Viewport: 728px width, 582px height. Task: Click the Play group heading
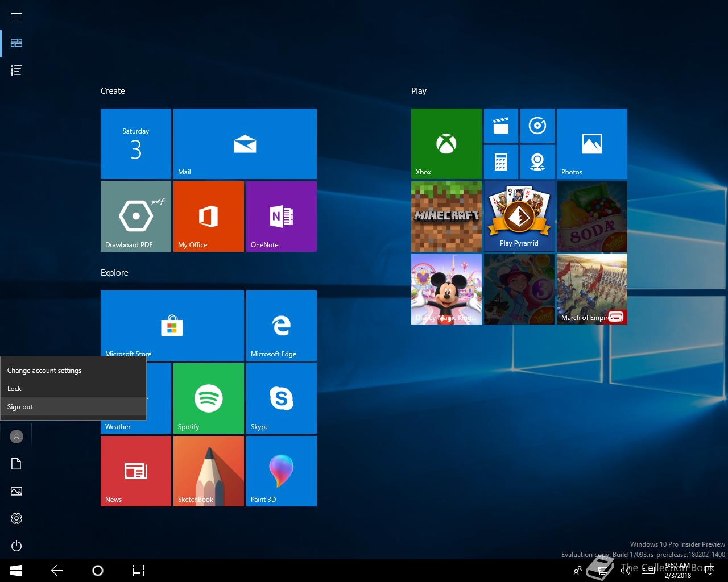tap(419, 91)
